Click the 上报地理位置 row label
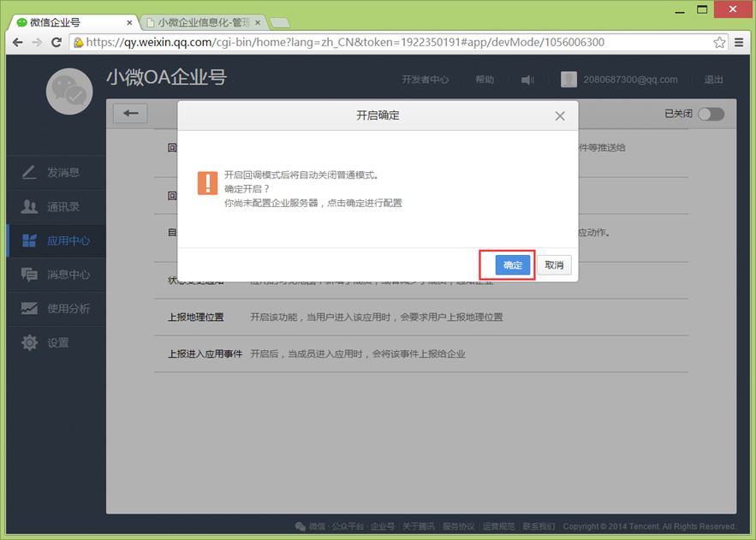The image size is (756, 540). [x=196, y=317]
